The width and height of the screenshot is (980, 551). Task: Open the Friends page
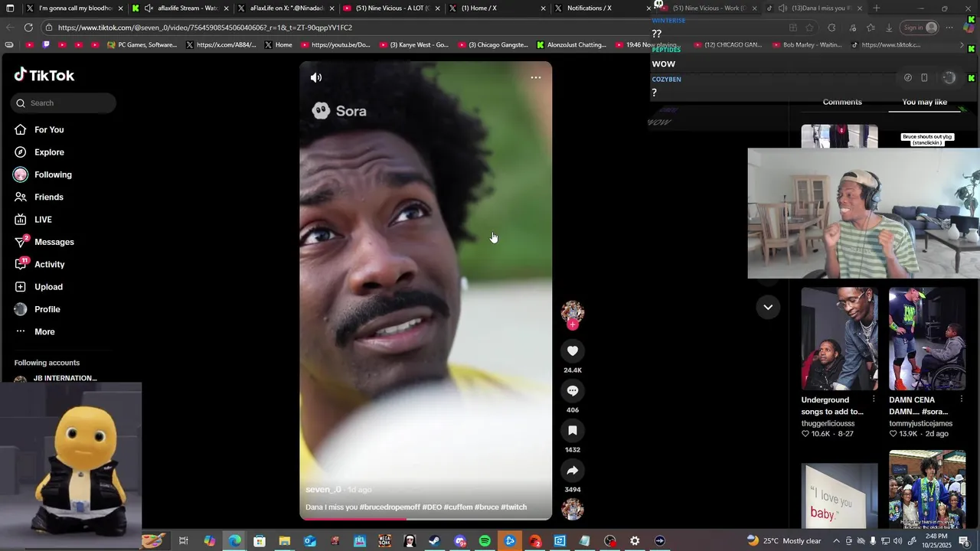pos(49,197)
